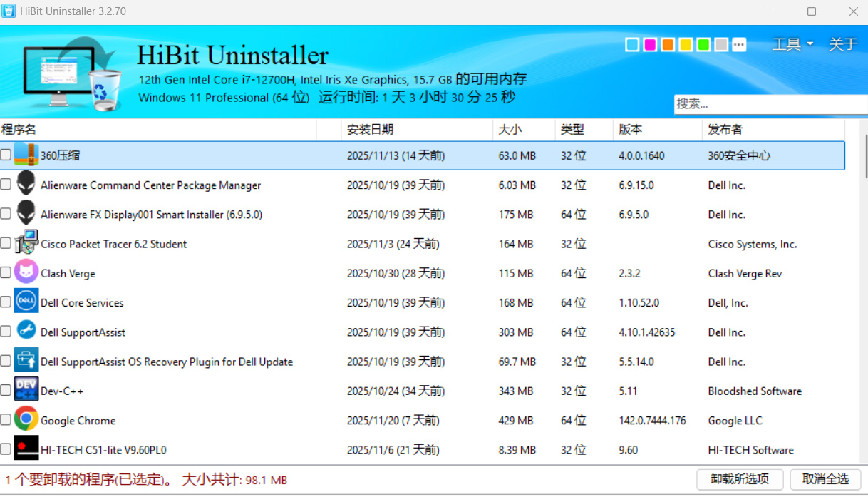Screen dimensions: 868x497
Task: Click the 卸载所选项 button
Action: point(740,479)
